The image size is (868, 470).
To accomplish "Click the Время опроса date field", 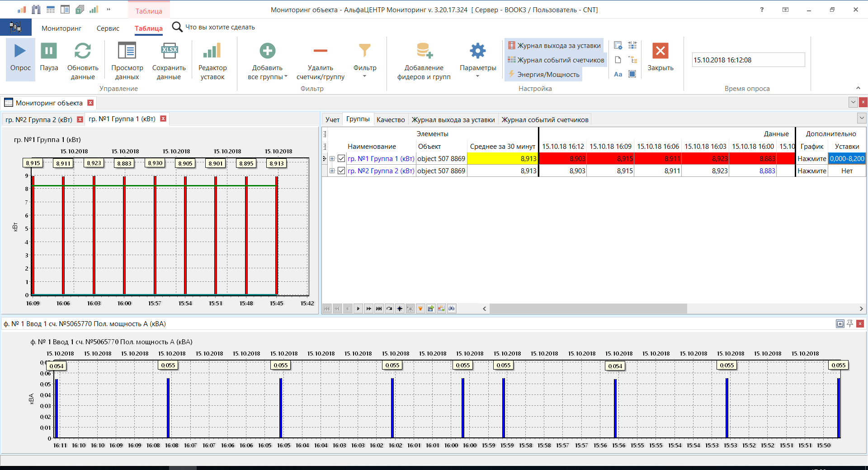I will [x=748, y=60].
